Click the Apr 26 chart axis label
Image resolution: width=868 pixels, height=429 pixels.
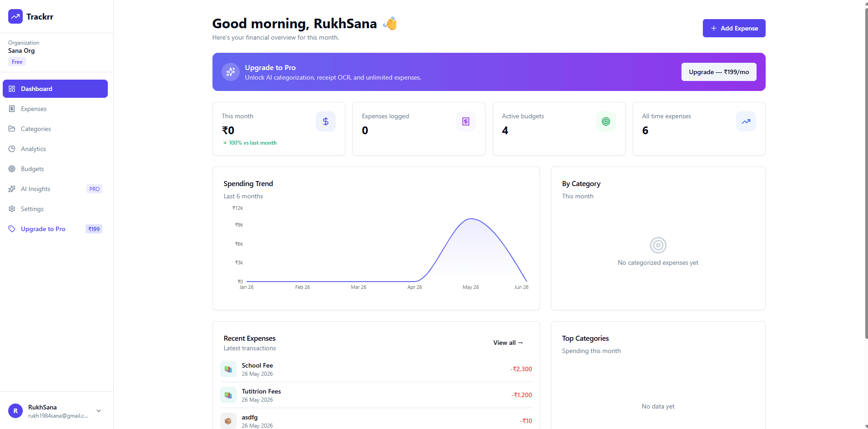(414, 287)
